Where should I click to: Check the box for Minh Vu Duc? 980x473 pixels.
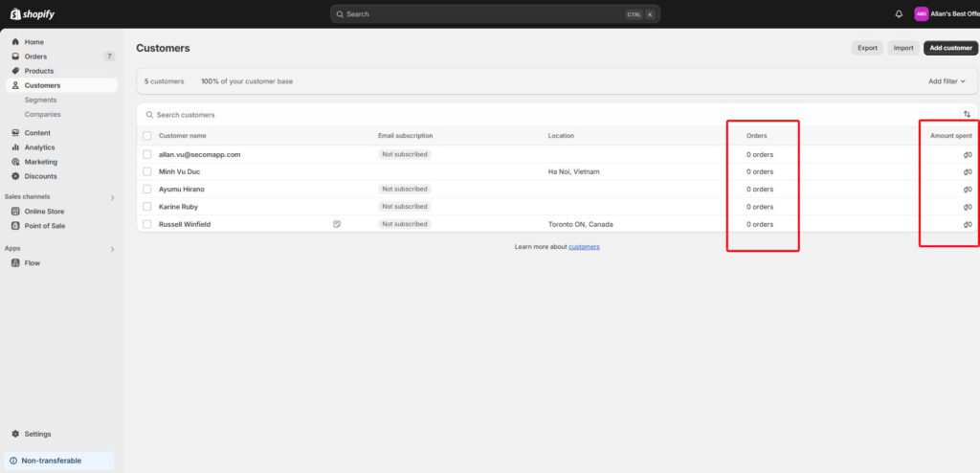click(x=147, y=171)
